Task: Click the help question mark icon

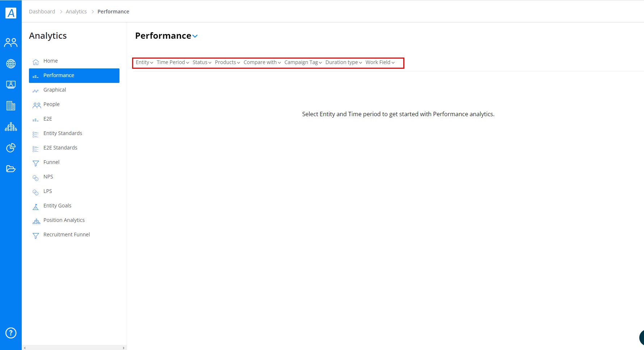Action: (11, 333)
